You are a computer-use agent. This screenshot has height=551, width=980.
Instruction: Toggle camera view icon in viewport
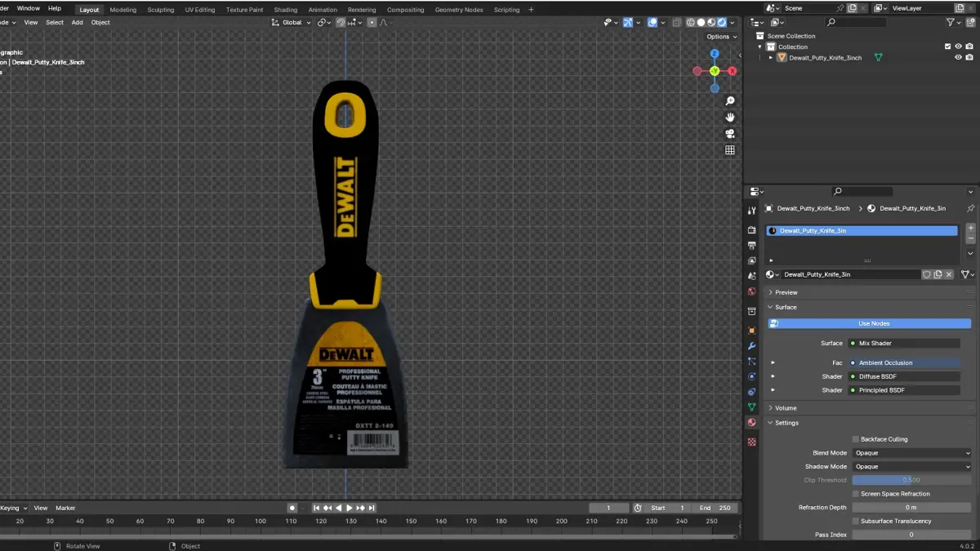point(730,134)
